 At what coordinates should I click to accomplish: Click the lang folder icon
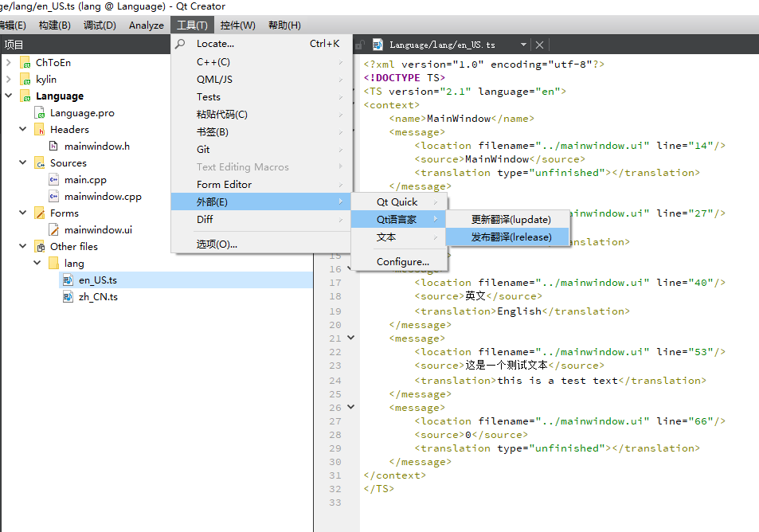tap(53, 264)
